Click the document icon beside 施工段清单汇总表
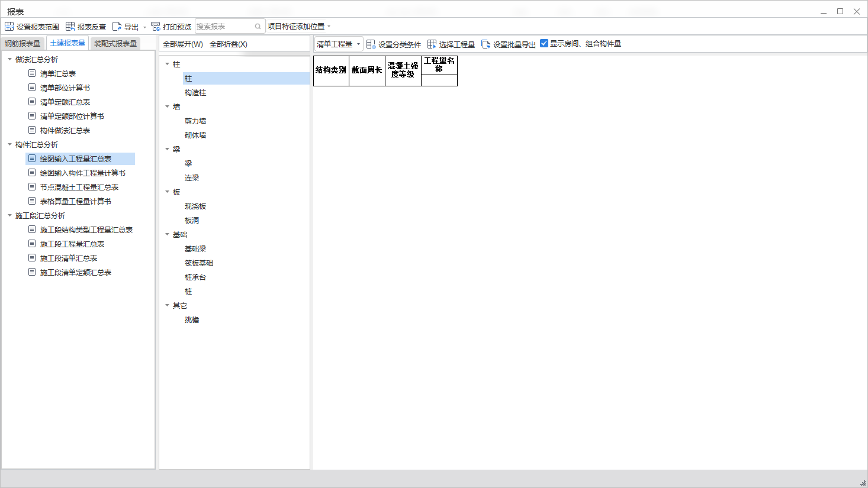 (32, 258)
